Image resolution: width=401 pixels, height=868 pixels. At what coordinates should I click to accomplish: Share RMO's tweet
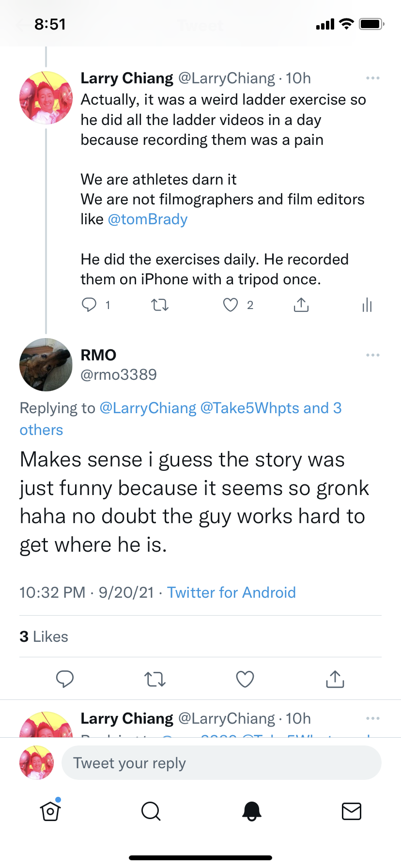click(335, 679)
